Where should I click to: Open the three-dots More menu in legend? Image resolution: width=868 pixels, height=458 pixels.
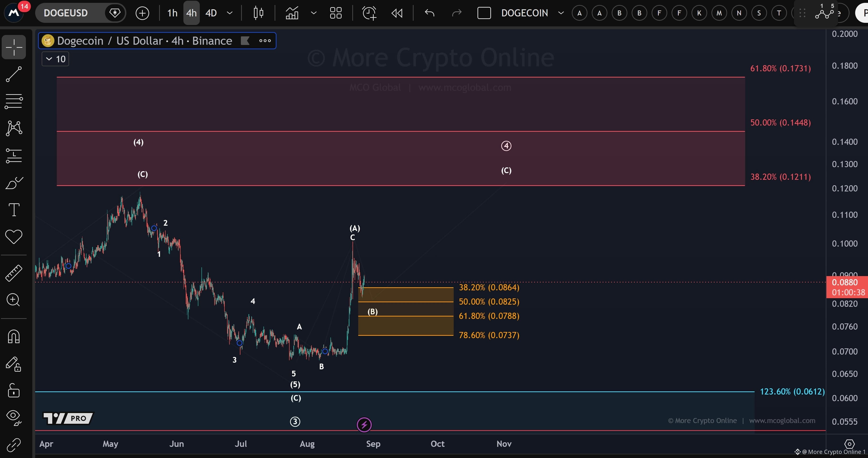point(265,41)
